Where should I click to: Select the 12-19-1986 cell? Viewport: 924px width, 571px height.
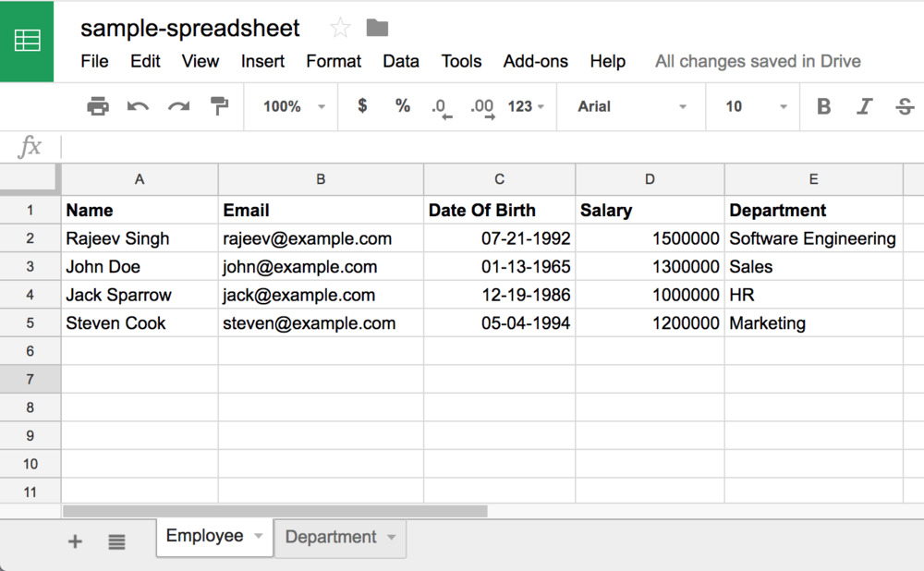click(x=499, y=295)
